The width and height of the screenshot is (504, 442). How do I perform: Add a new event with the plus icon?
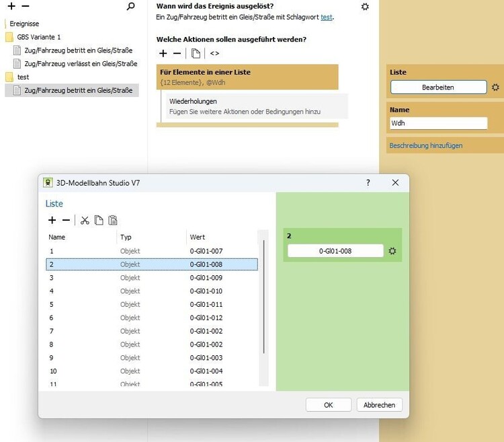click(11, 6)
